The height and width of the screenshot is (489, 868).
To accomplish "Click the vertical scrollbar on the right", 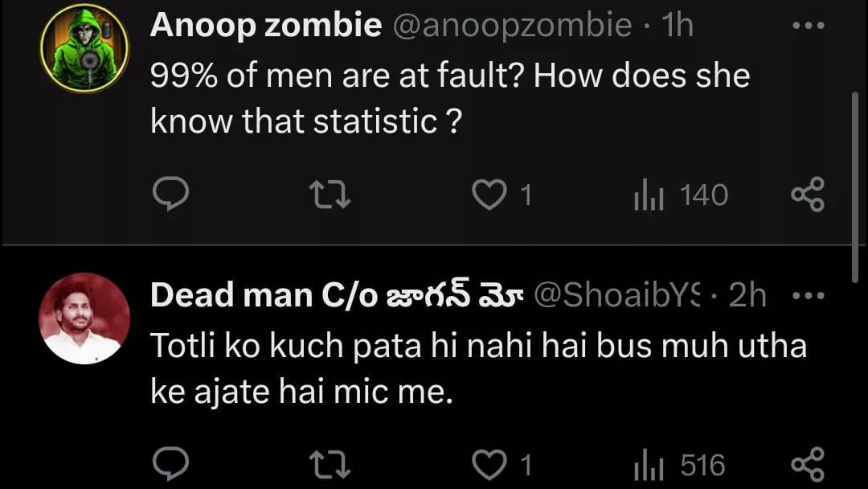I will coord(854,183).
